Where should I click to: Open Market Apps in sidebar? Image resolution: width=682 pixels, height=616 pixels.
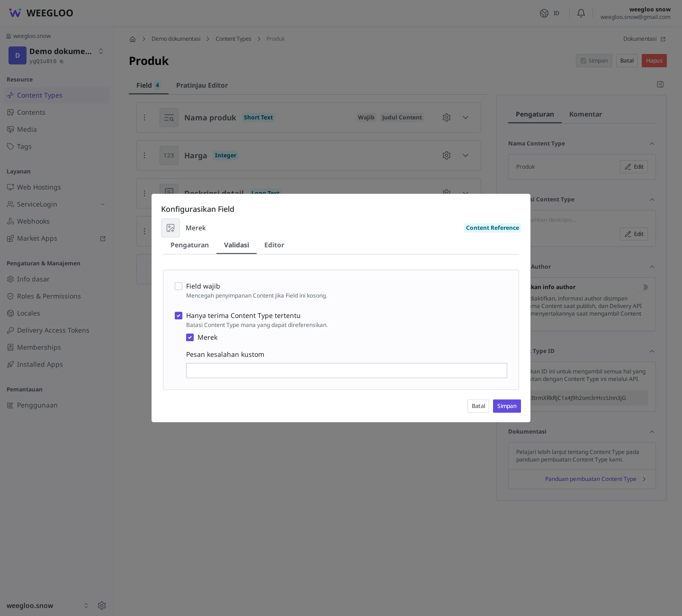57,238
